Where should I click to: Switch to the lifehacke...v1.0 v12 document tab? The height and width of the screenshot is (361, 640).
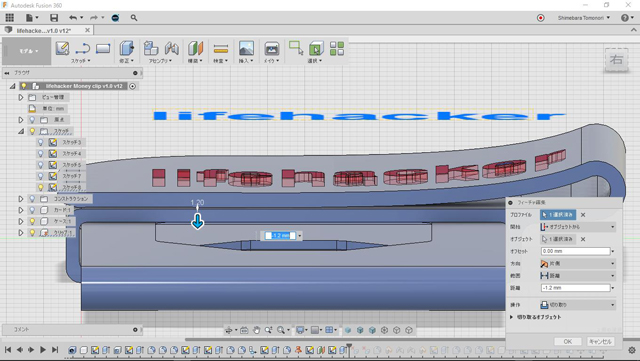(x=44, y=30)
